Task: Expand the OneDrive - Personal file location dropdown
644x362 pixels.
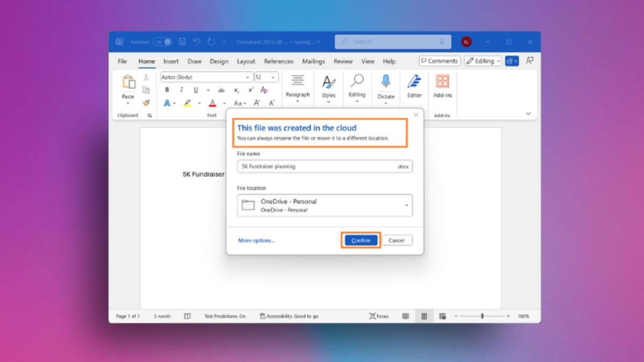Action: point(325,205)
